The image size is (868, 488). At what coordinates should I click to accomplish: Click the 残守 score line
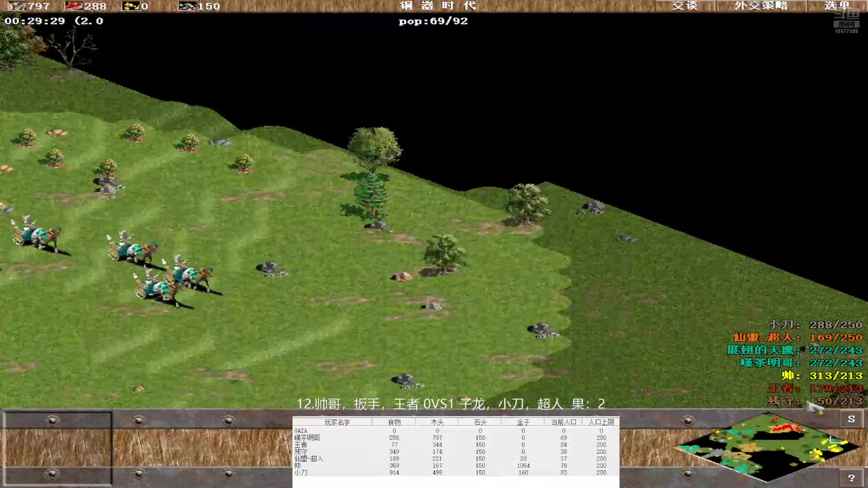tap(815, 400)
